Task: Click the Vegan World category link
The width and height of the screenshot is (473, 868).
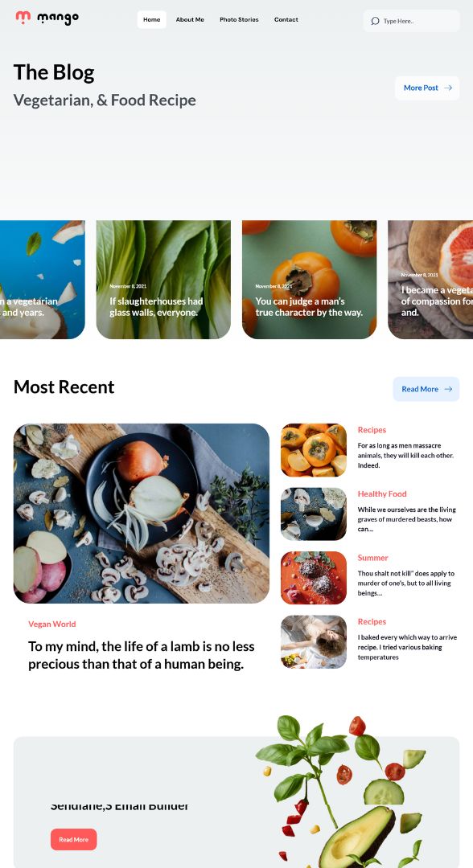Action: [x=52, y=624]
